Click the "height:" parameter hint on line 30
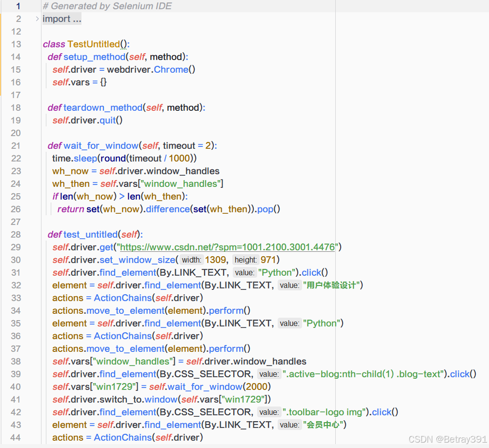The width and height of the screenshot is (489, 448). (246, 260)
